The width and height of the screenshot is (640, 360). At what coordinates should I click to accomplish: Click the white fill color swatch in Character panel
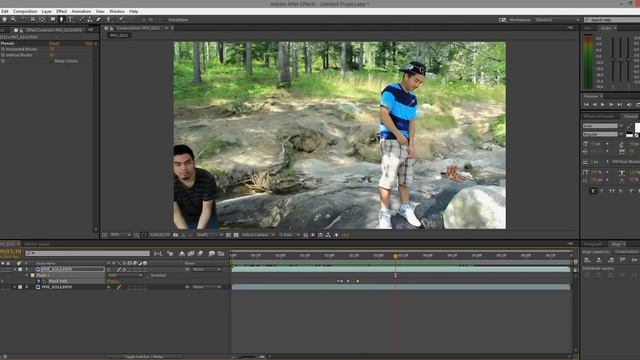pos(637,128)
